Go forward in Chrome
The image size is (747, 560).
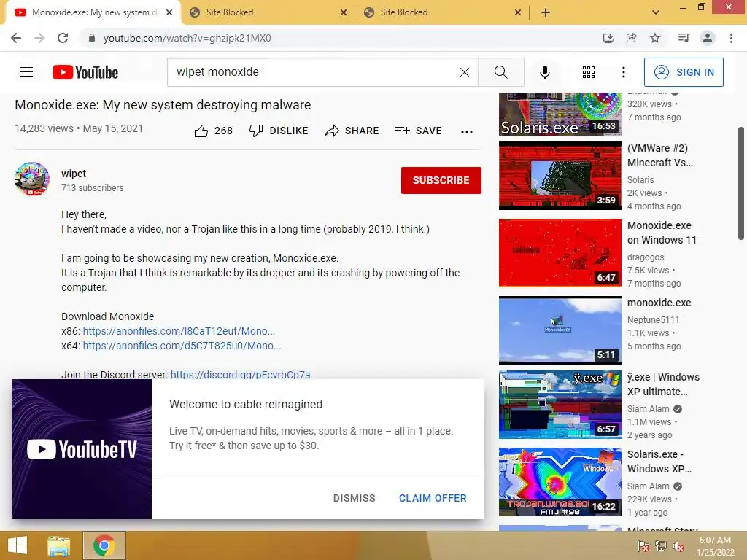pyautogui.click(x=39, y=38)
